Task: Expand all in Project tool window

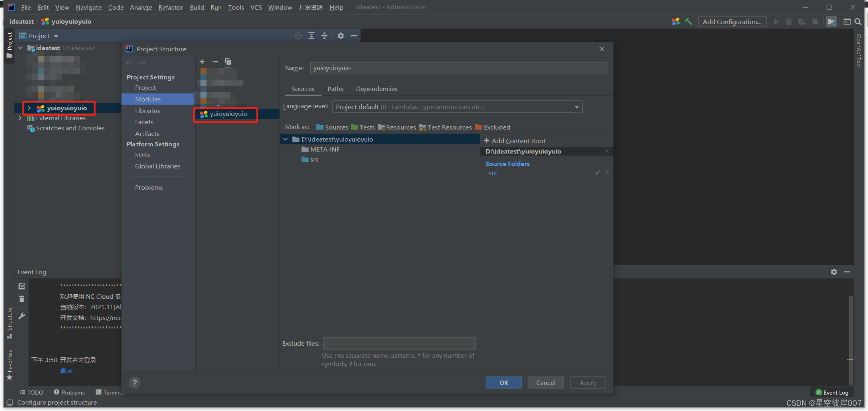Action: tap(312, 36)
